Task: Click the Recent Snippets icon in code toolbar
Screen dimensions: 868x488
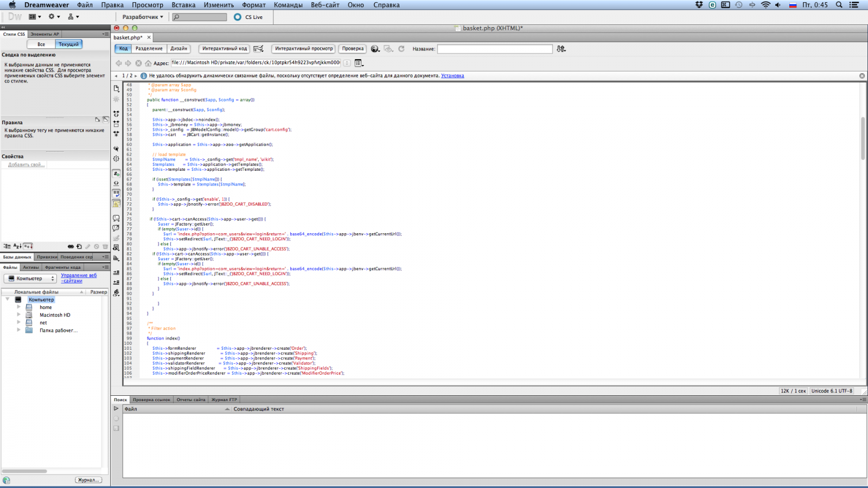Action: tap(116, 248)
